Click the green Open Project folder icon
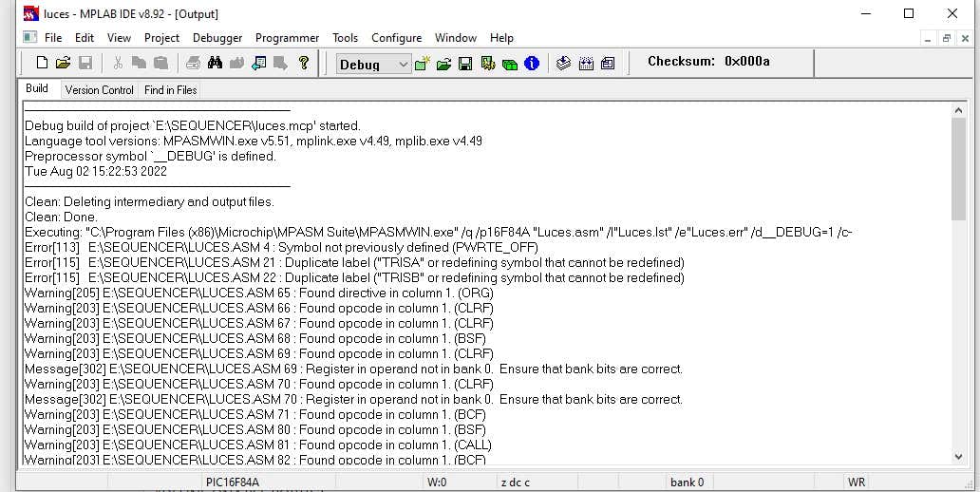The image size is (980, 492). (443, 63)
